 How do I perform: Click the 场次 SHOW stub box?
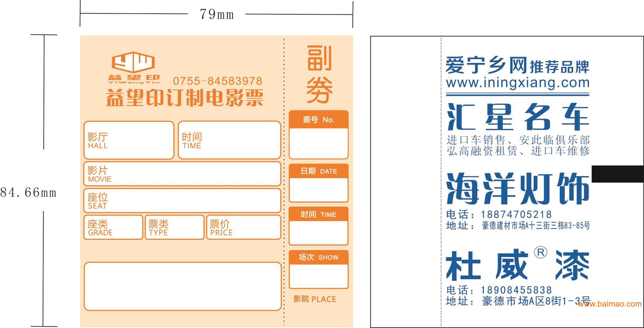pos(319,270)
